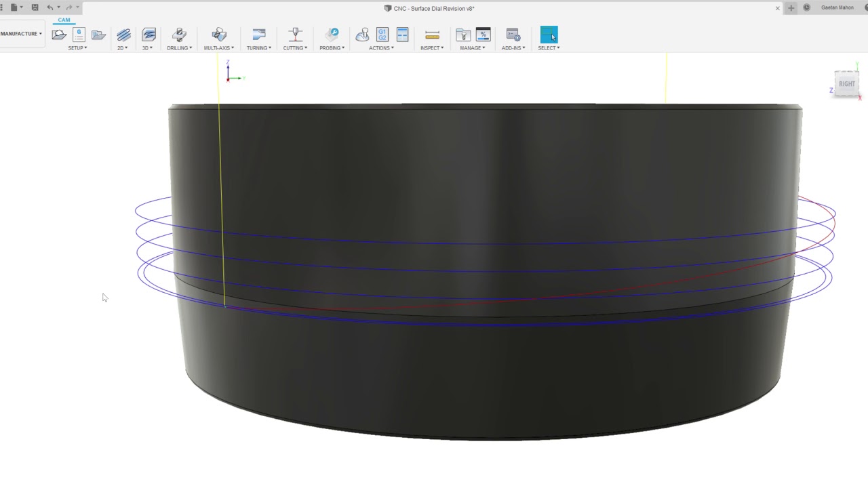Expand the 3D dropdown menu
The width and height of the screenshot is (868, 488).
click(147, 48)
